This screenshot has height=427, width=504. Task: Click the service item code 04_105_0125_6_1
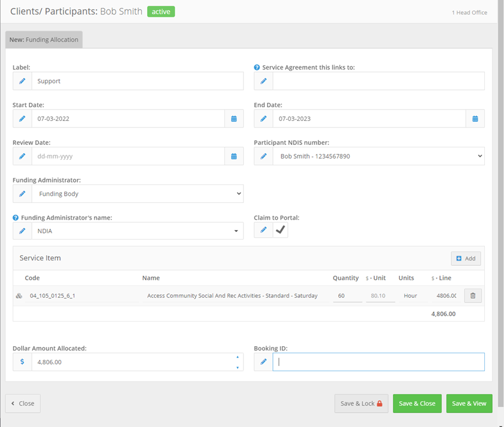(53, 295)
